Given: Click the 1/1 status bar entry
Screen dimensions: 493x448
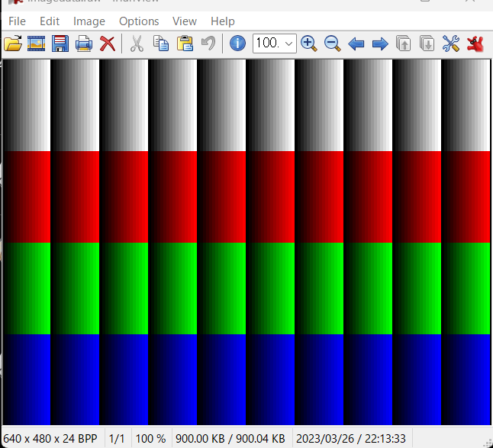Looking at the screenshot, I should point(117,438).
